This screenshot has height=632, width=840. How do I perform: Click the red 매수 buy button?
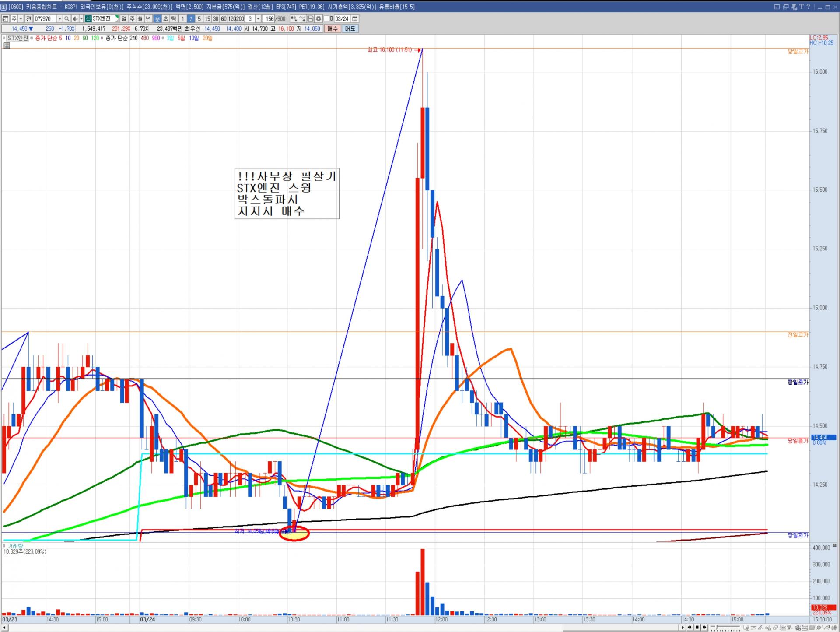[332, 28]
